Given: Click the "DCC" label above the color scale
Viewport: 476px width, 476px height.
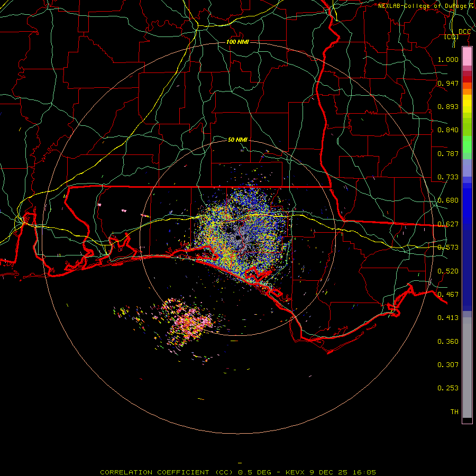Looking at the screenshot, I should point(464,32).
